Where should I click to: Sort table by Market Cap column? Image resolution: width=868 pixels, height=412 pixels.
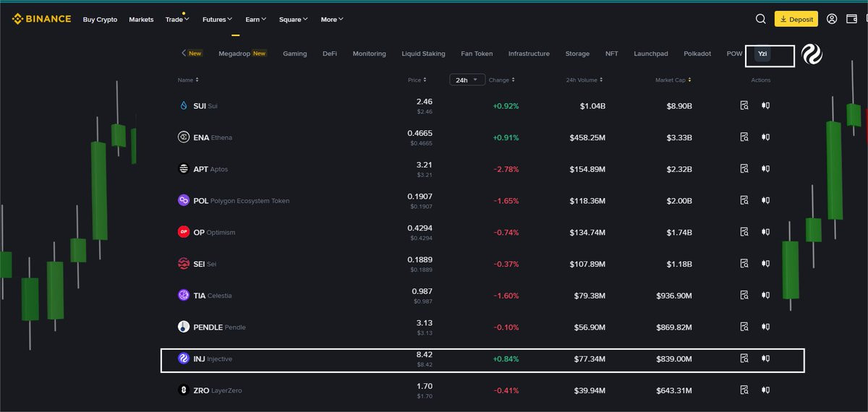(x=673, y=80)
